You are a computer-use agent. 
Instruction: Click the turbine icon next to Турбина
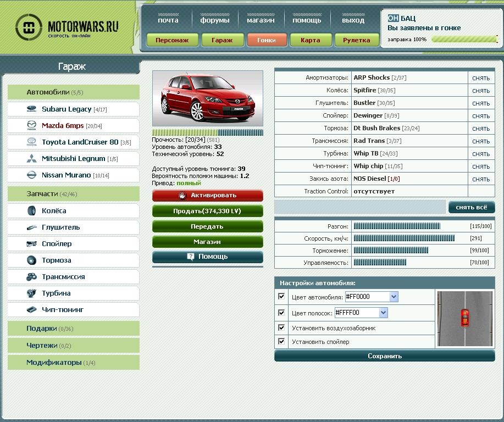(31, 293)
